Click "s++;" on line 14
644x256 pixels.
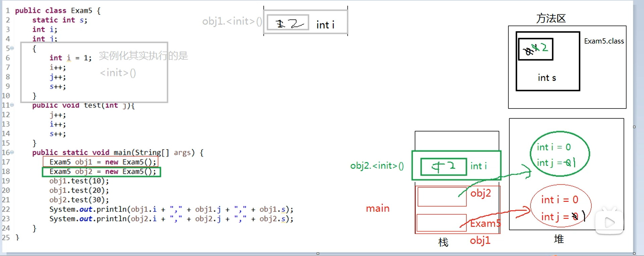58,134
